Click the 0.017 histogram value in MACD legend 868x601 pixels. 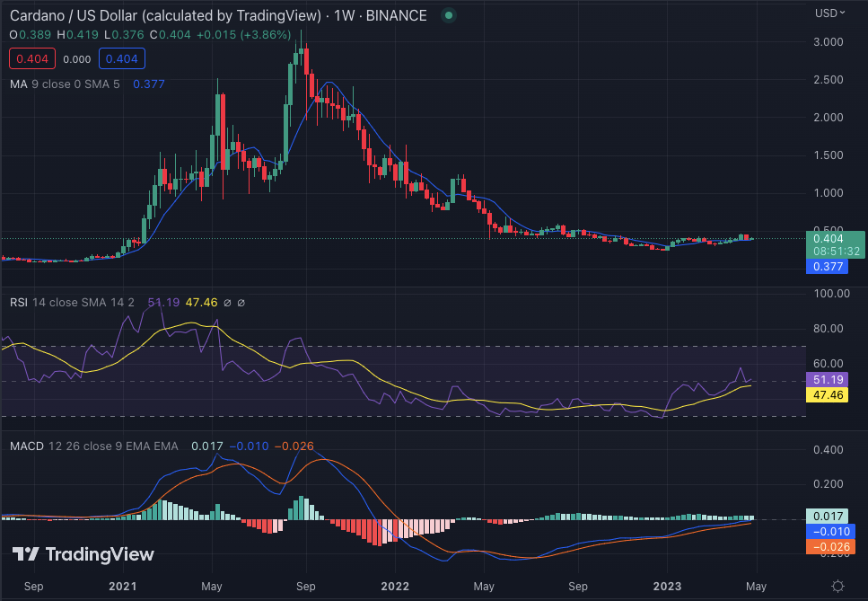[207, 446]
